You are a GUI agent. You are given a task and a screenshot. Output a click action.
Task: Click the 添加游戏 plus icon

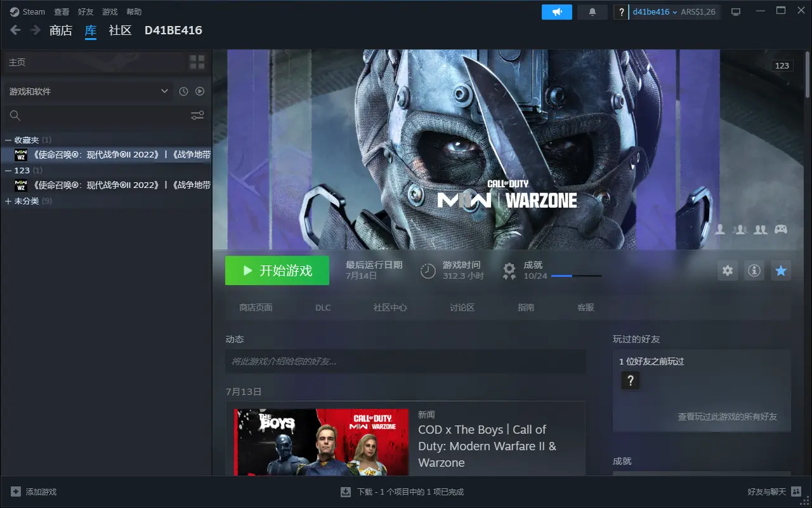tap(16, 491)
